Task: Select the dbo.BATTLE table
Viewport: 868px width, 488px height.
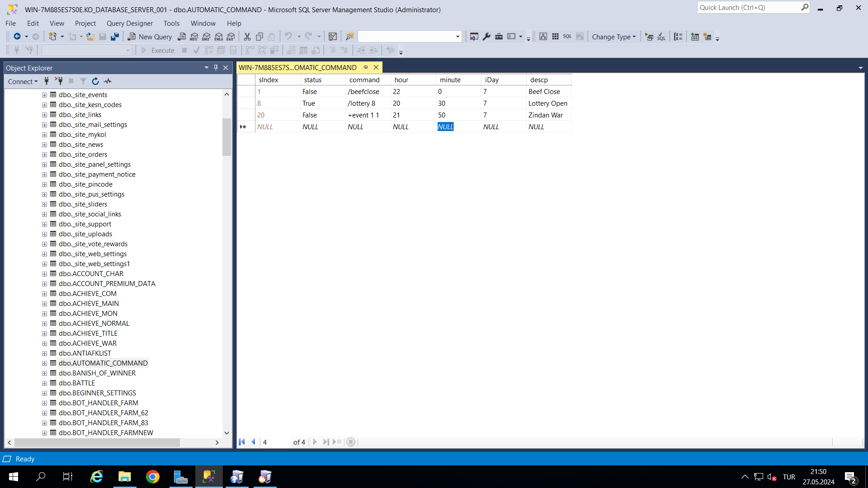Action: point(77,383)
